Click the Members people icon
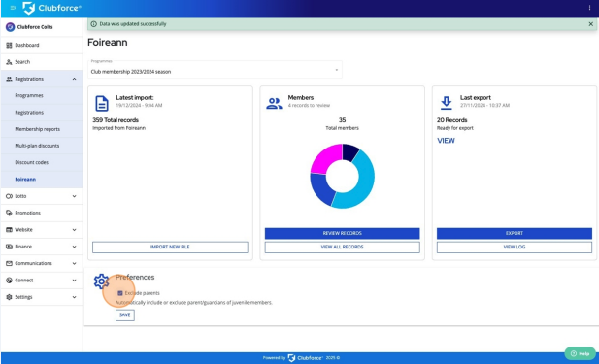The height and width of the screenshot is (364, 599). (x=274, y=103)
